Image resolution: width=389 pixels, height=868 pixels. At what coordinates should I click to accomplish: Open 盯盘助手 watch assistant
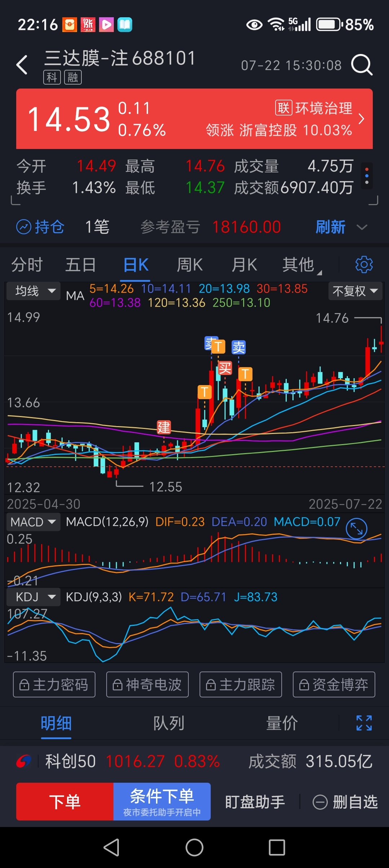[x=255, y=802]
